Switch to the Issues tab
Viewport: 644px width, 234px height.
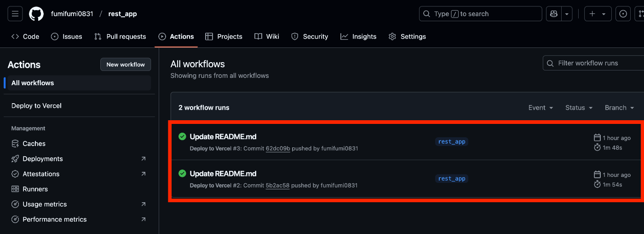click(x=67, y=36)
